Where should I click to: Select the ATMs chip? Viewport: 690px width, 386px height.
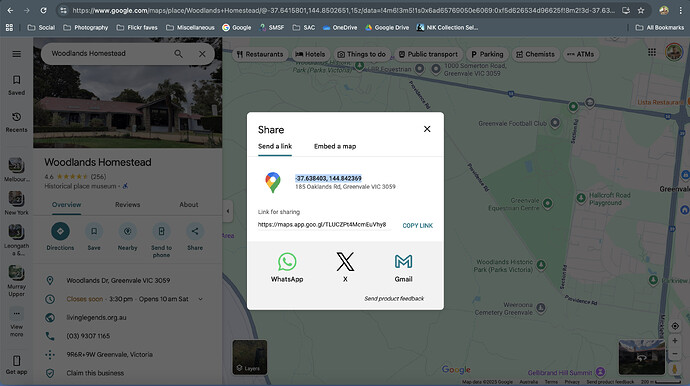tap(580, 54)
